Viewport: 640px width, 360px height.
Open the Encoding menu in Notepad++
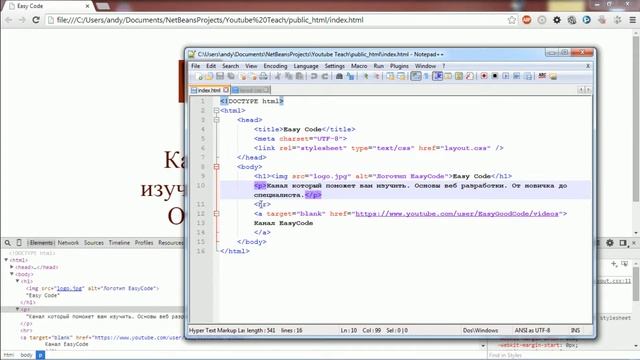[x=275, y=66]
